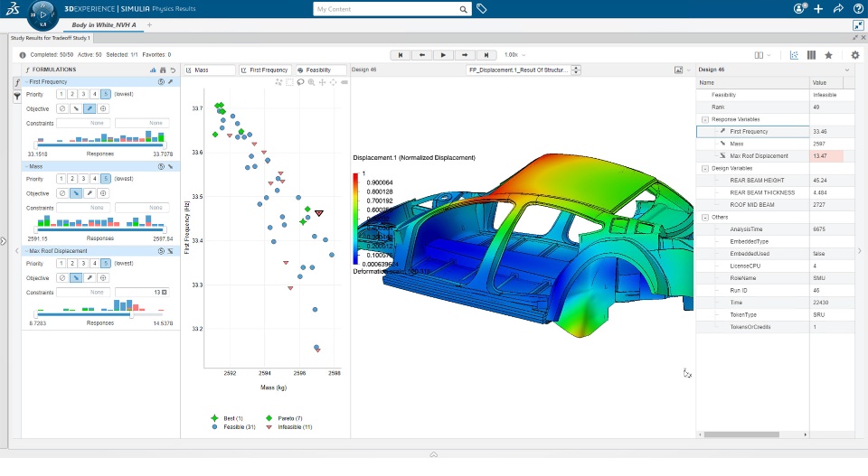Click the zoom magnifier tool above the plot
Screen dimensions: 868x476
coord(312,82)
